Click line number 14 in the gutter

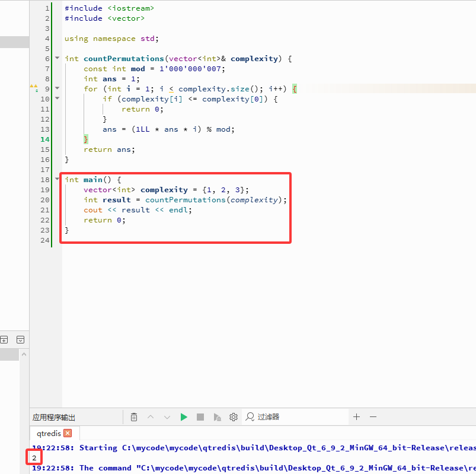pos(45,139)
